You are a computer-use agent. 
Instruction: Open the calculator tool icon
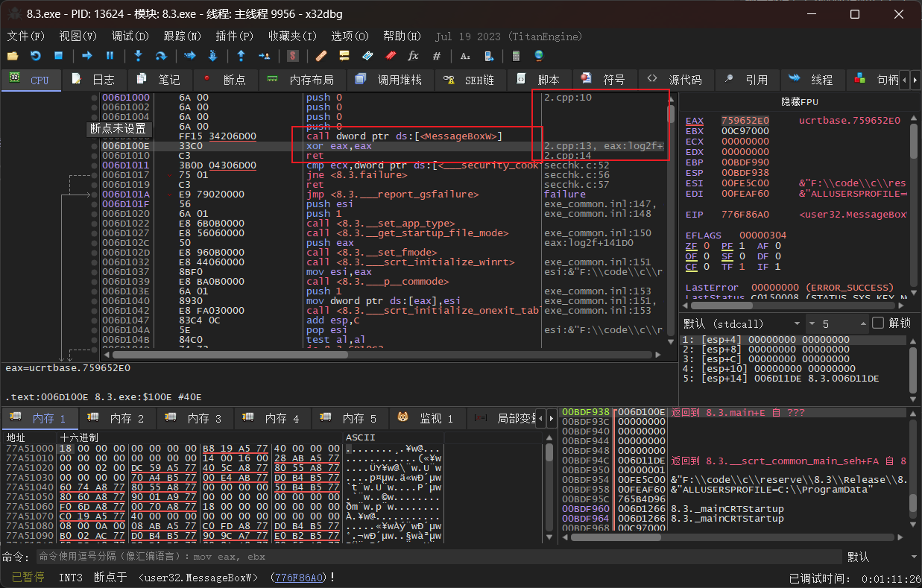pyautogui.click(x=515, y=56)
